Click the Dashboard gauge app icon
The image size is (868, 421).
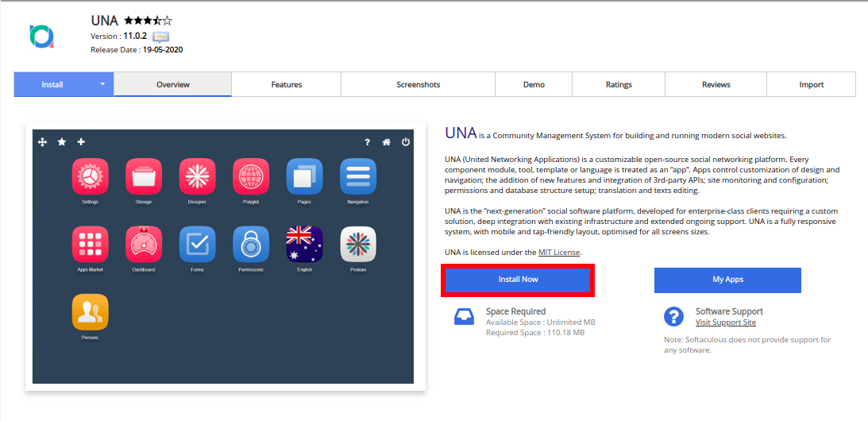coord(144,244)
